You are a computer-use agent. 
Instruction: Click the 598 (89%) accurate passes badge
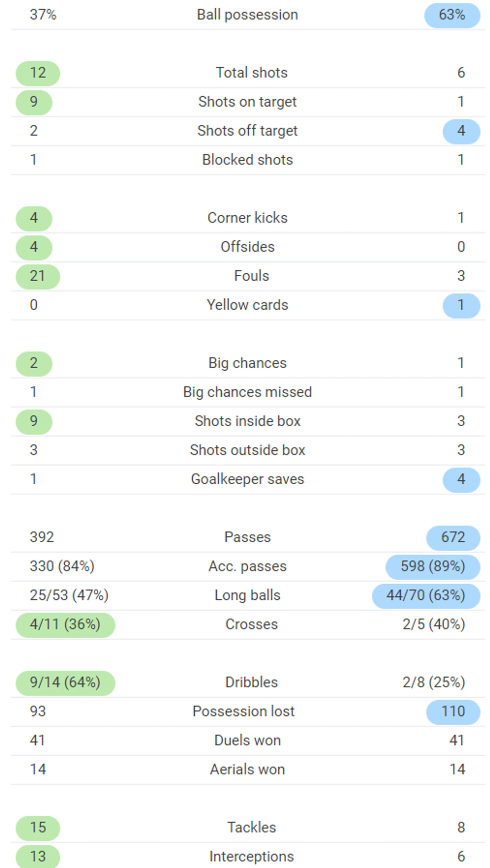pyautogui.click(x=433, y=567)
